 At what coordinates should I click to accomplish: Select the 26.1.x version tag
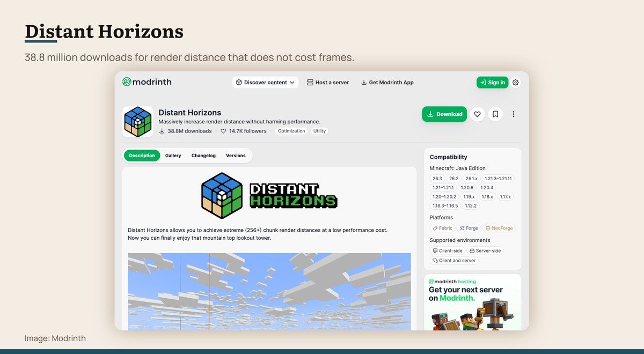tap(472, 179)
